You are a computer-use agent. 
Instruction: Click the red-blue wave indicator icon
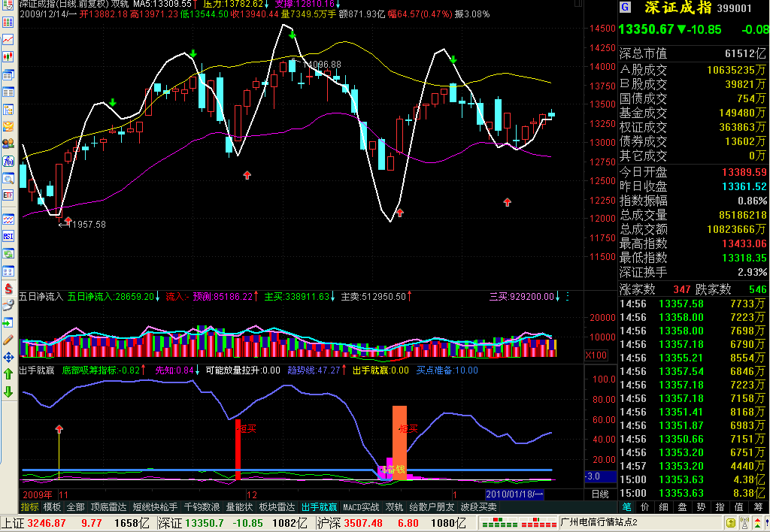(8, 219)
